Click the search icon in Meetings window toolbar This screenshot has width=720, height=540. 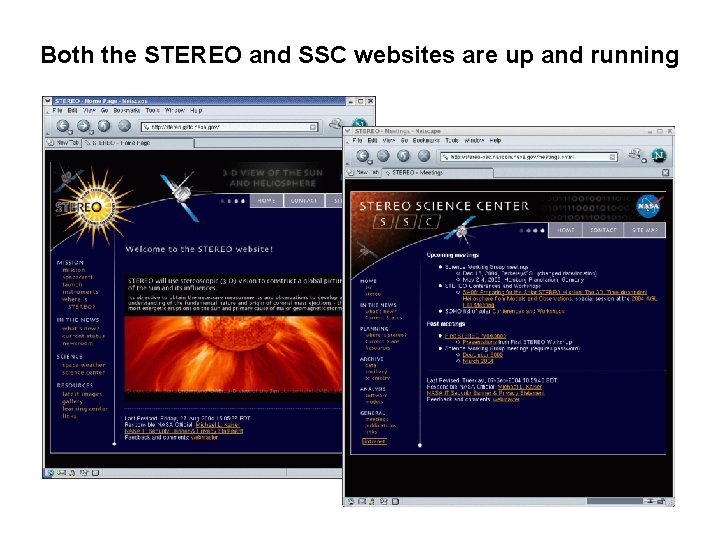pyautogui.click(x=635, y=154)
